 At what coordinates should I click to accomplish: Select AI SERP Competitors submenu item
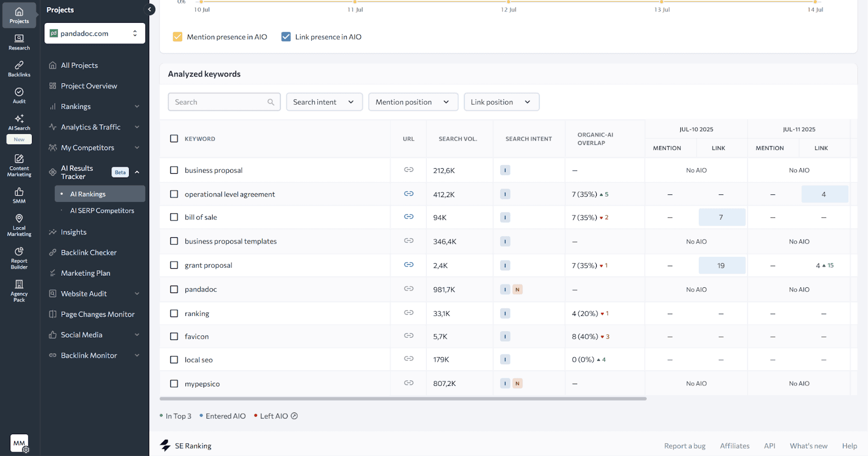point(102,211)
